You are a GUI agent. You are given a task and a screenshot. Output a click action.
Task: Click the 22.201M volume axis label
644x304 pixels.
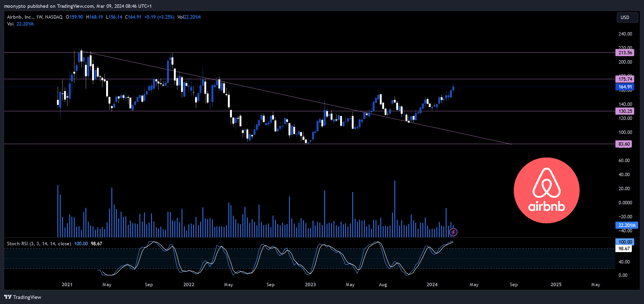(626, 225)
